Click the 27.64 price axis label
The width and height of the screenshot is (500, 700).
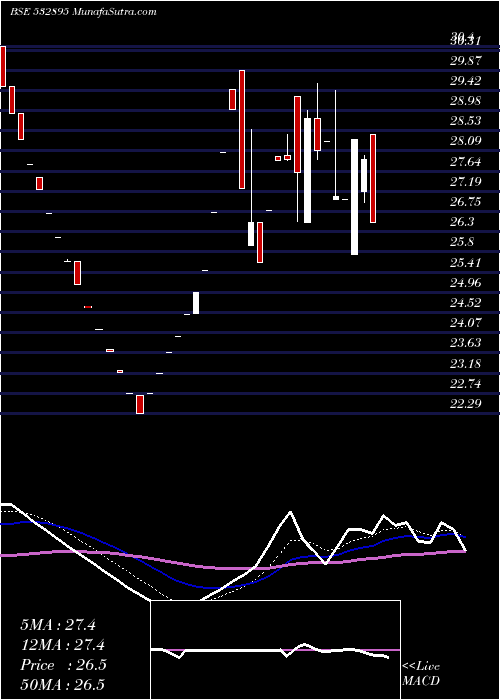(466, 162)
